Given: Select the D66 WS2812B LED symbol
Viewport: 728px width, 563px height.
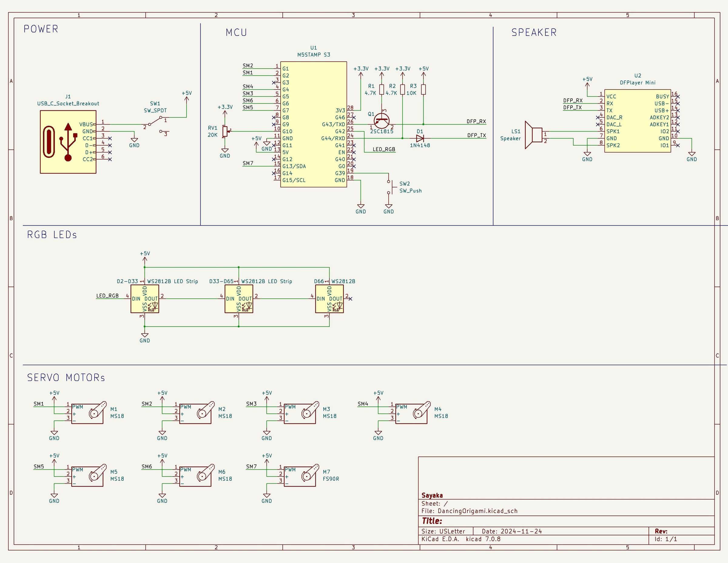Looking at the screenshot, I should pos(329,299).
